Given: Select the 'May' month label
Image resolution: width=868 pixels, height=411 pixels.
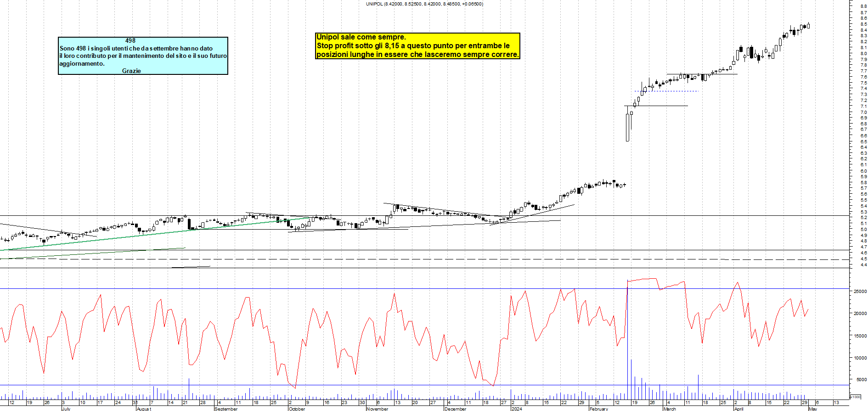Looking at the screenshot, I should 813,409.
